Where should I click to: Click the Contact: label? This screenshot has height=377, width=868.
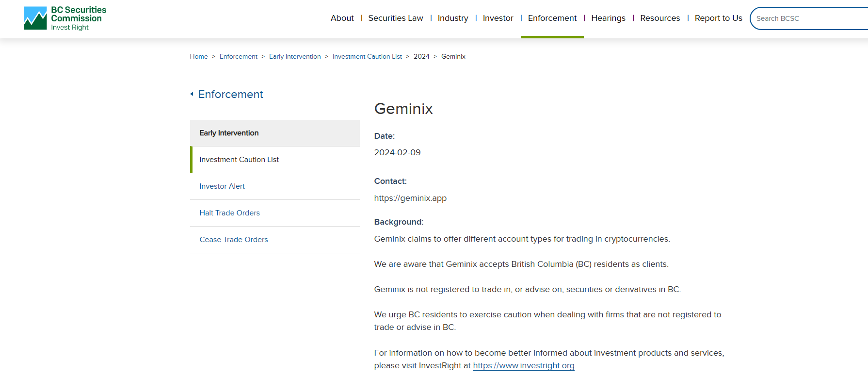pos(390,181)
